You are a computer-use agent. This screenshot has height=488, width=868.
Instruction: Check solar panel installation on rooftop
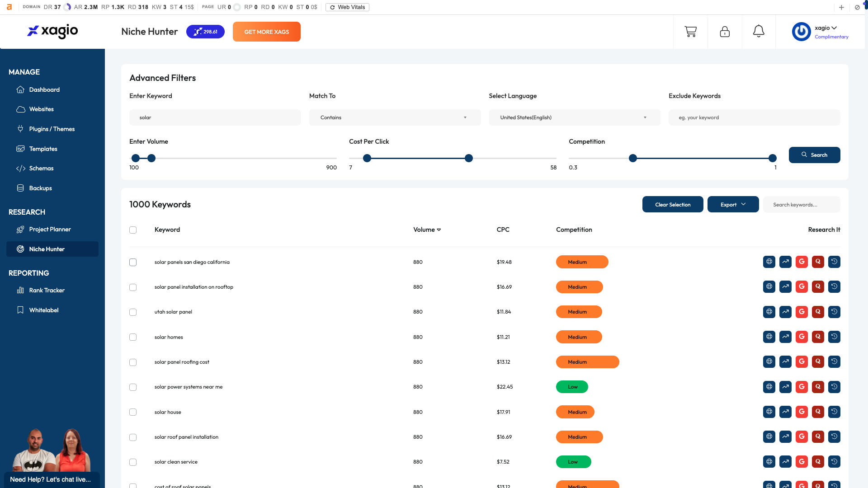133,287
